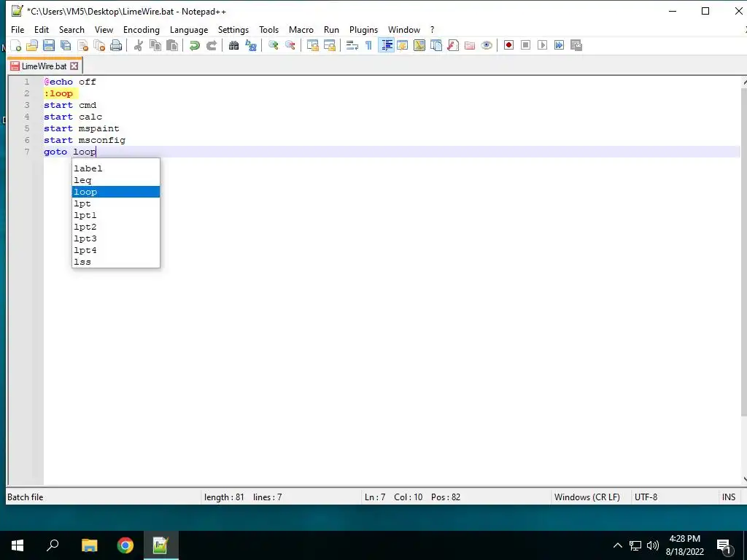The width and height of the screenshot is (747, 560).
Task: Choose 'lpt3' from autocomplete list
Action: (x=116, y=238)
